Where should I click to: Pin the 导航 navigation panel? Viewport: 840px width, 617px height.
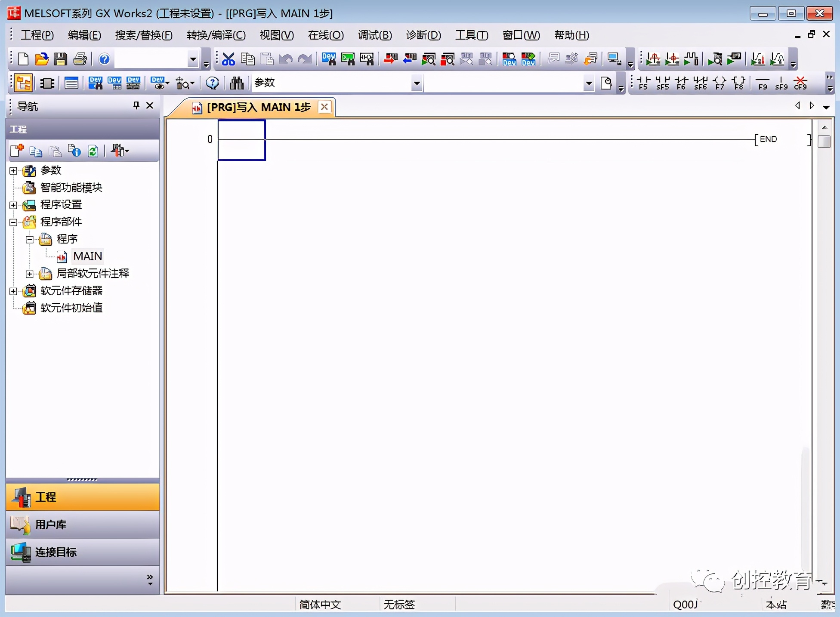coord(136,105)
